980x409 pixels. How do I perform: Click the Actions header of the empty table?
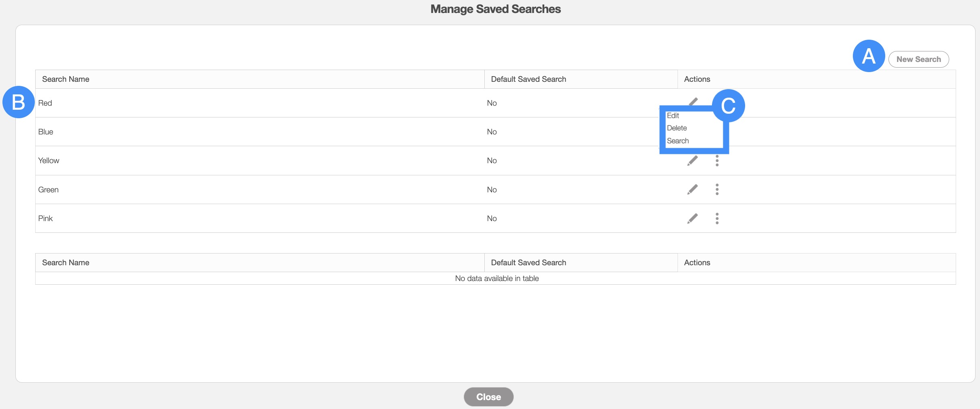point(697,263)
